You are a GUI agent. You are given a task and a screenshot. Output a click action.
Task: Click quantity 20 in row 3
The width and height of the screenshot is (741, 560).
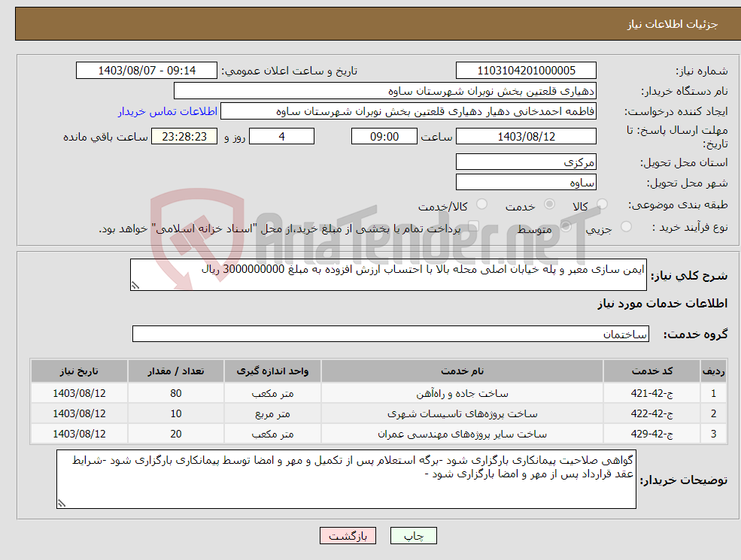pos(176,434)
